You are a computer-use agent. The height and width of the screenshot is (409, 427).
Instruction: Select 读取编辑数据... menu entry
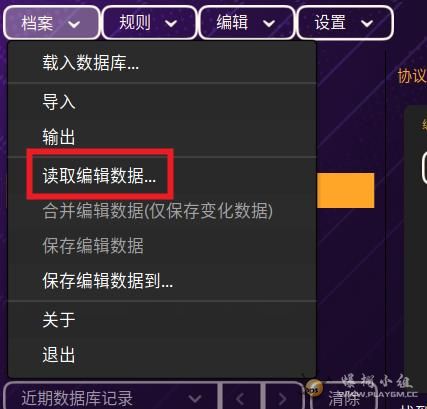[162, 175]
